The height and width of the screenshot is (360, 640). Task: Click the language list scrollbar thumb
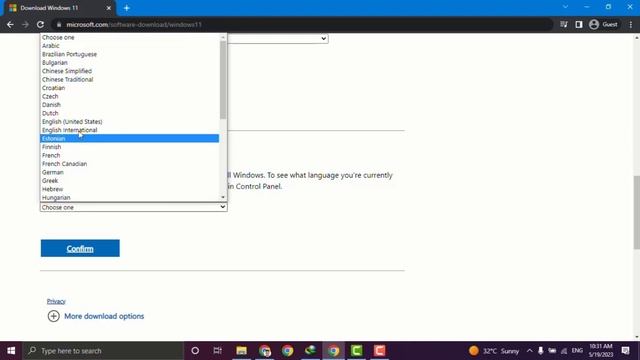[223, 80]
